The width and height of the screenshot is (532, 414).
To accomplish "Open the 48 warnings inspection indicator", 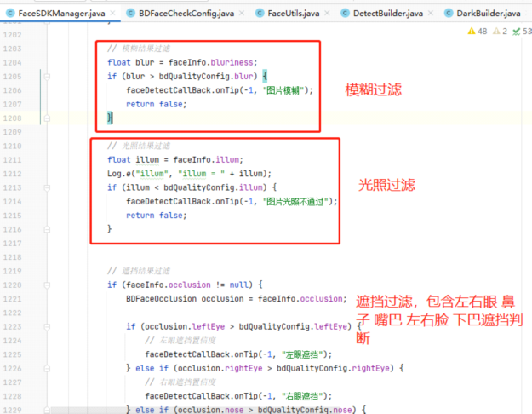I will click(478, 32).
